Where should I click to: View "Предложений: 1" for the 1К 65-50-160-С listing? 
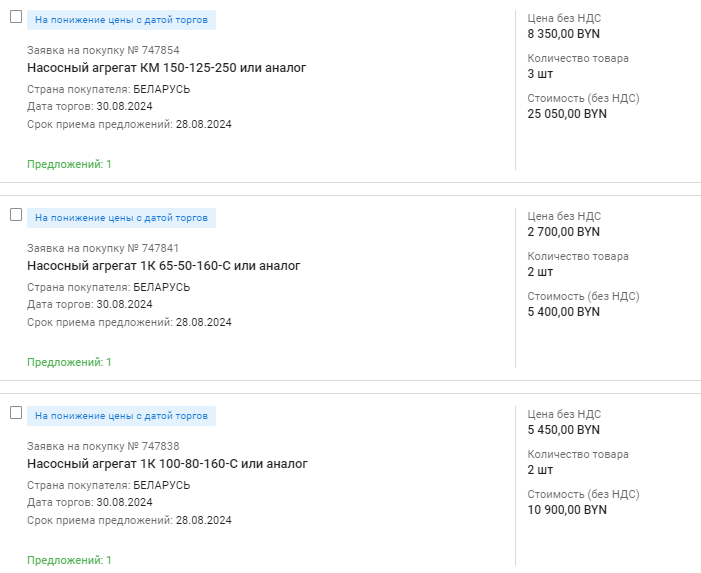[69, 362]
